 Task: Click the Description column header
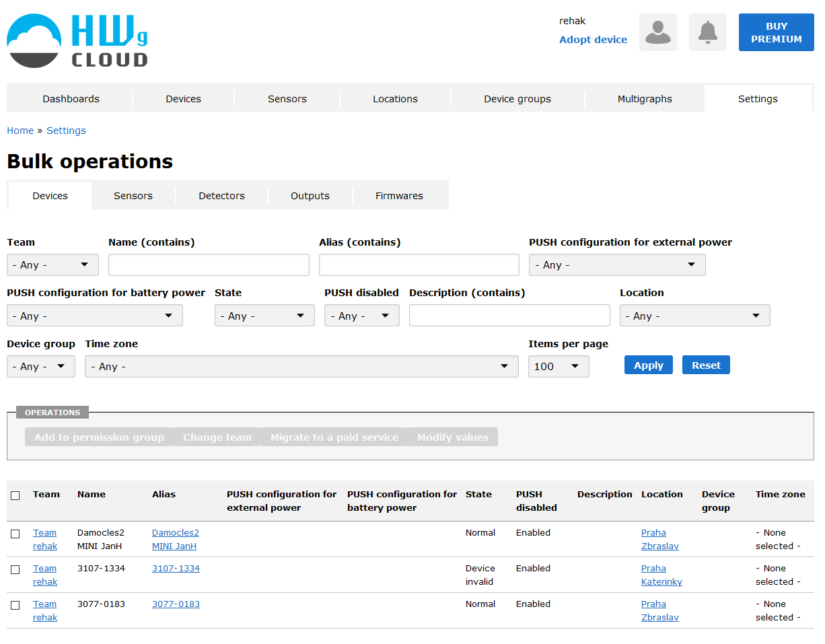[605, 495]
